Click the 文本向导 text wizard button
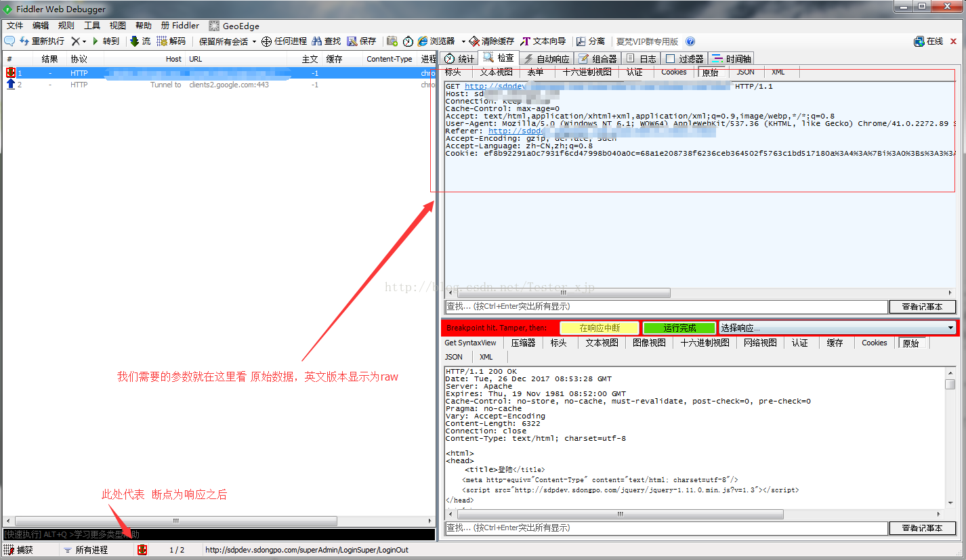966x560 pixels. [543, 41]
